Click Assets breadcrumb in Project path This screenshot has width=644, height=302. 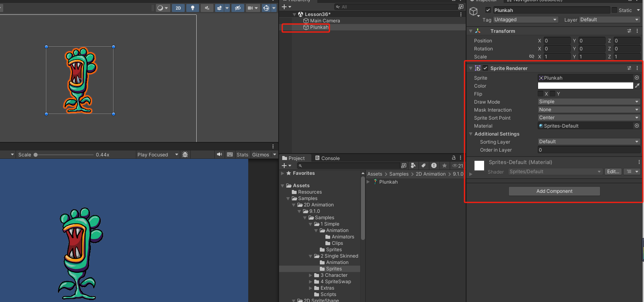[375, 174]
